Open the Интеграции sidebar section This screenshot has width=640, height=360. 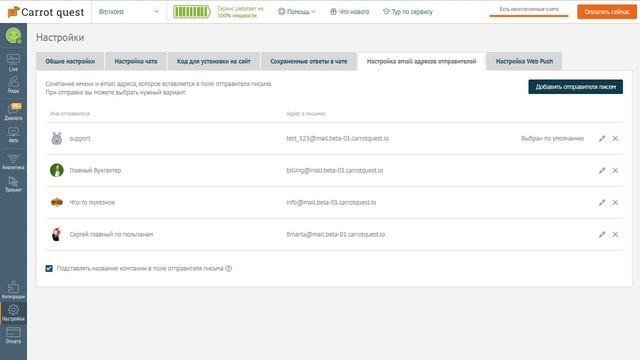(x=13, y=290)
